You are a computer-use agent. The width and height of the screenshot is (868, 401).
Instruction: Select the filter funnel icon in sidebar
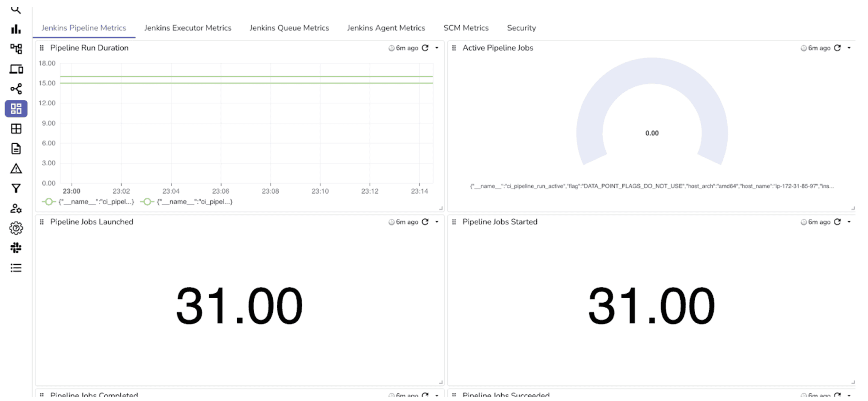(x=16, y=188)
